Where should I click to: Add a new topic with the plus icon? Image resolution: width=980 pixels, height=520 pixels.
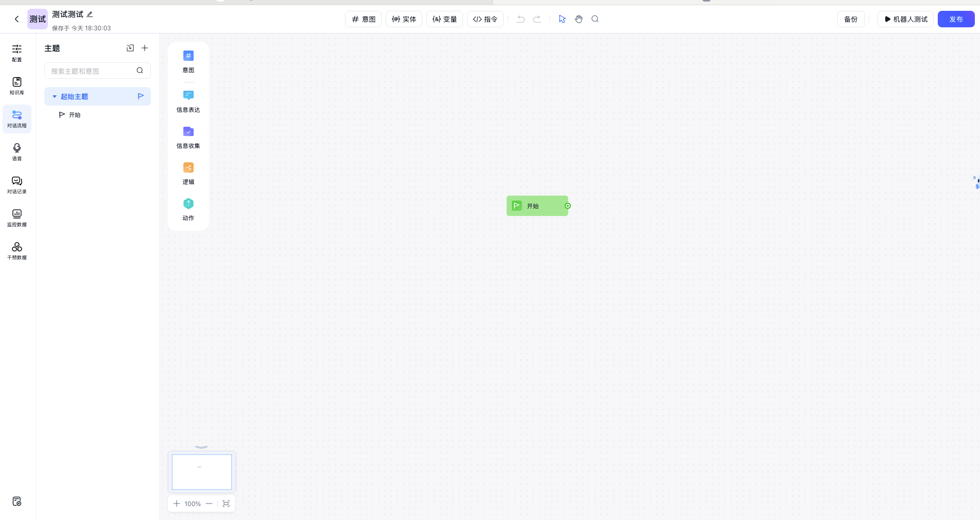(x=145, y=48)
